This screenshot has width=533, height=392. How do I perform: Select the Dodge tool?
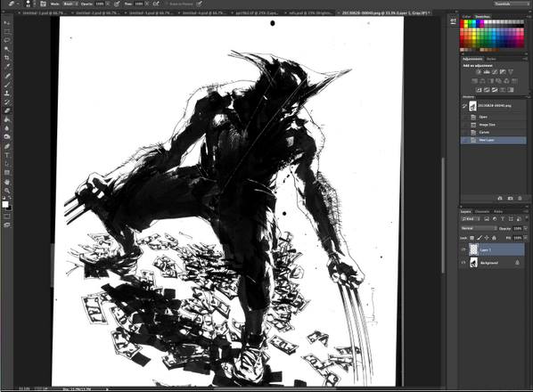7,137
